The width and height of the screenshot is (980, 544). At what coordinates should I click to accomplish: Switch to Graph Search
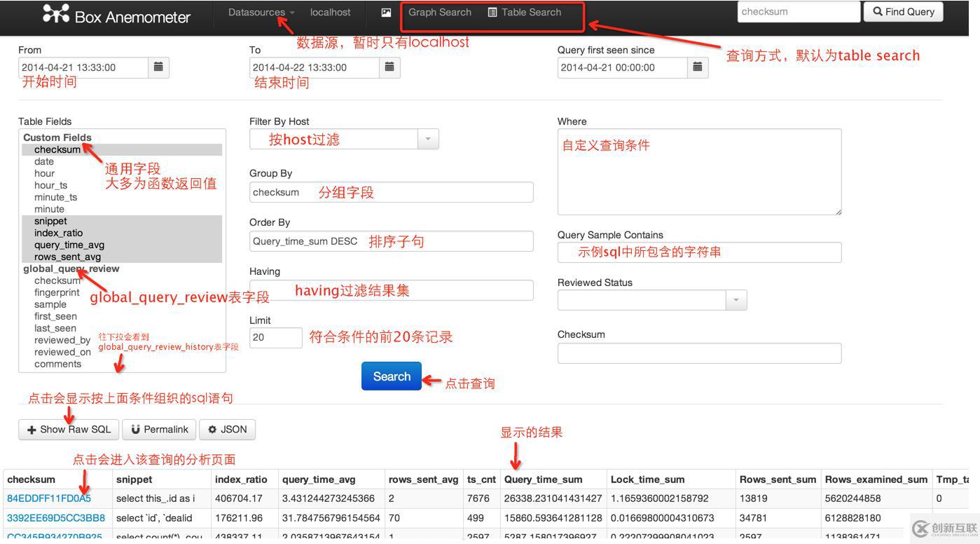point(440,12)
